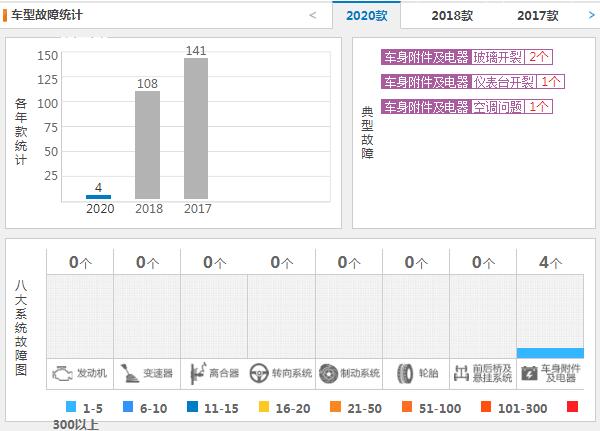Open the 2018款 model year tab
This screenshot has height=431, width=600.
pyautogui.click(x=452, y=16)
